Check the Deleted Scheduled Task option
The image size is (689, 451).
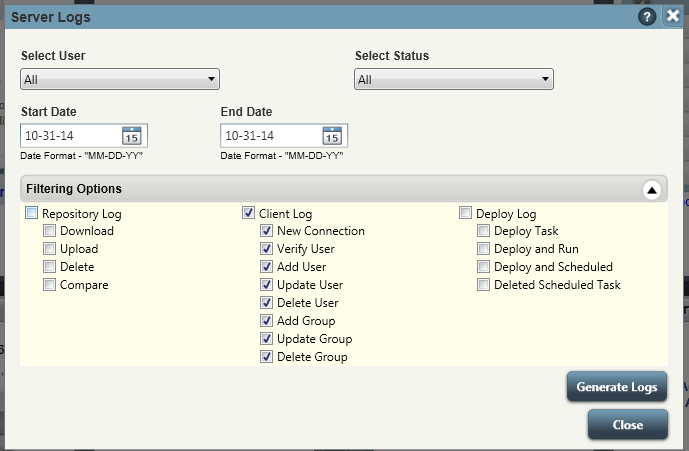tap(483, 284)
